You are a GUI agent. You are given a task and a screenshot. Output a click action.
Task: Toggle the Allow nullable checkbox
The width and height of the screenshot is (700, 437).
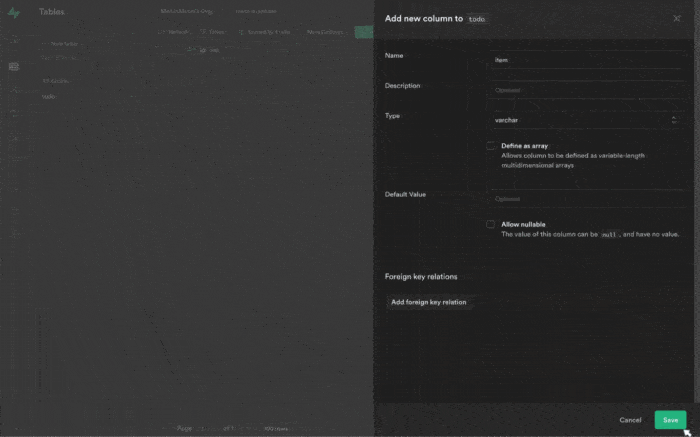[491, 224]
